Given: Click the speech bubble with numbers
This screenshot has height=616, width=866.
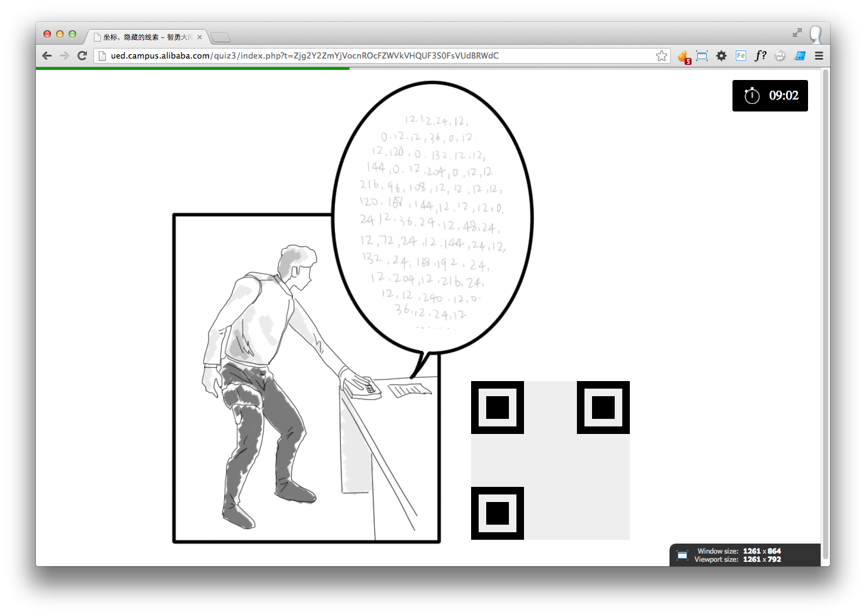Looking at the screenshot, I should pos(432,217).
